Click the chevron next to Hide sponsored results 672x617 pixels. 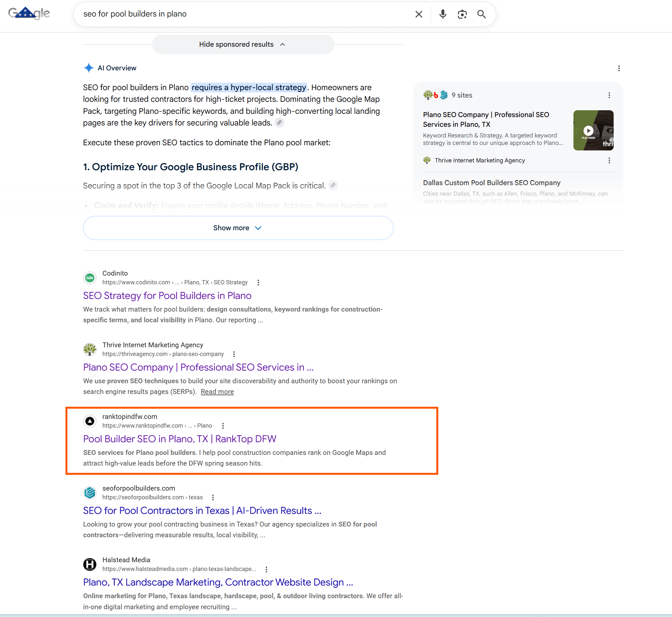pos(282,44)
